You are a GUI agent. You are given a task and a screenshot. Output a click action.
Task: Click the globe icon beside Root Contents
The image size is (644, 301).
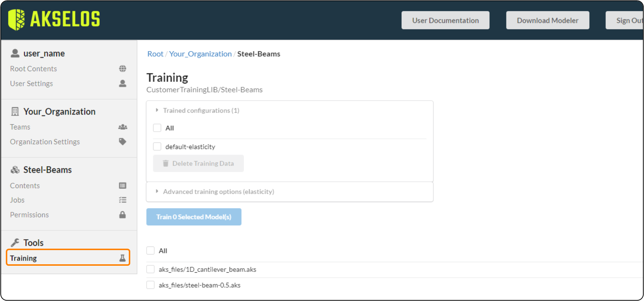click(123, 69)
